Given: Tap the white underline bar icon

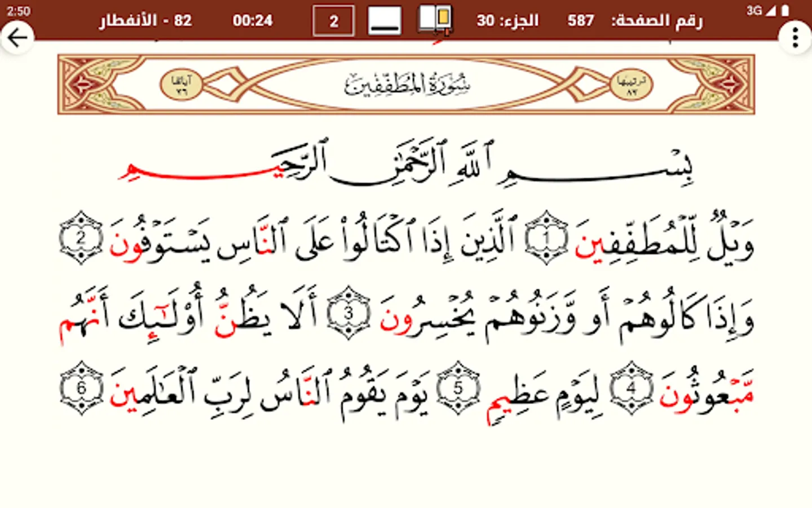Looking at the screenshot, I should tap(385, 20).
